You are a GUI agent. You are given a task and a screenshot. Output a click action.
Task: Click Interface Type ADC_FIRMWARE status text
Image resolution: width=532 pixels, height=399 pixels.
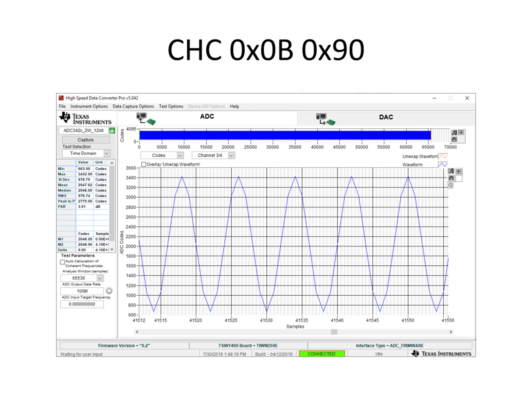click(x=390, y=345)
